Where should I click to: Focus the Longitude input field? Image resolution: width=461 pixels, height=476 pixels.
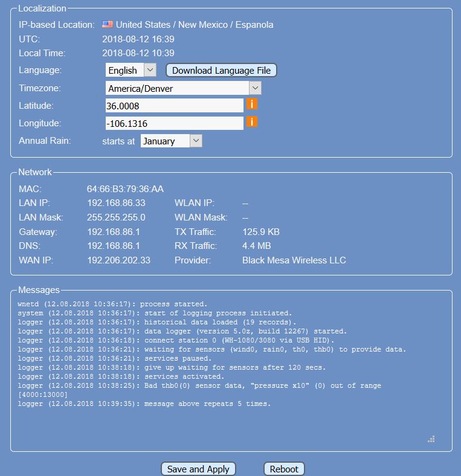click(174, 123)
